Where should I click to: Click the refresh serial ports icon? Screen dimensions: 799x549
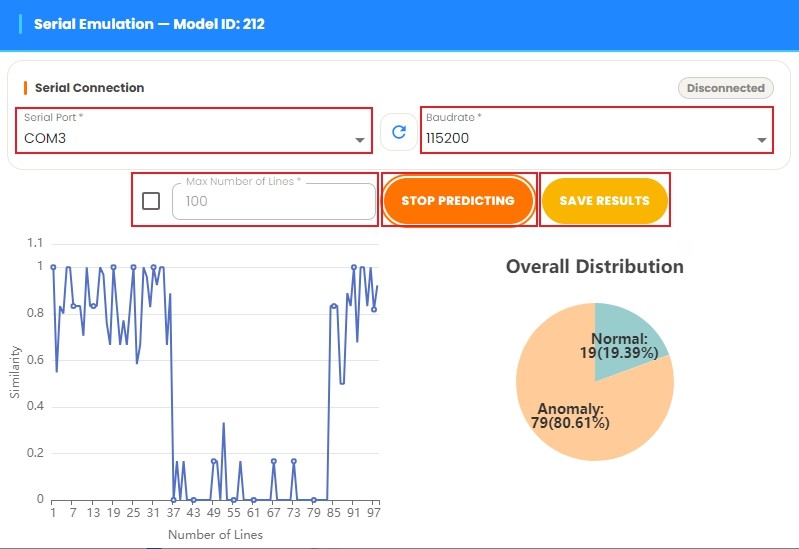tap(399, 132)
